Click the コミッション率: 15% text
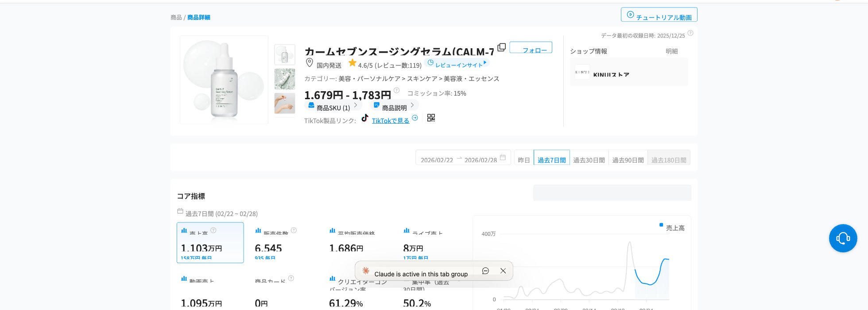Screen dimensions: 868x310 (437, 93)
